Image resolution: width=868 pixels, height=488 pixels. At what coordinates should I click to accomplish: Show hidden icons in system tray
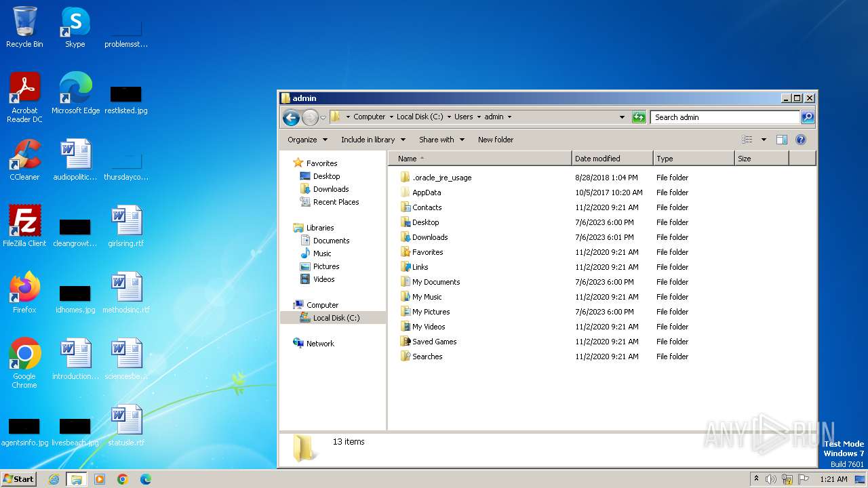point(756,479)
